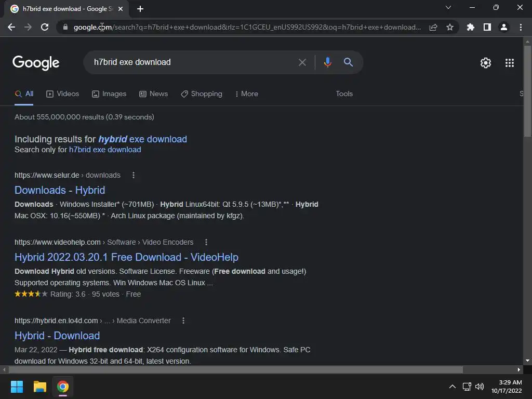
Task: Open the Google apps grid
Action: [510, 63]
